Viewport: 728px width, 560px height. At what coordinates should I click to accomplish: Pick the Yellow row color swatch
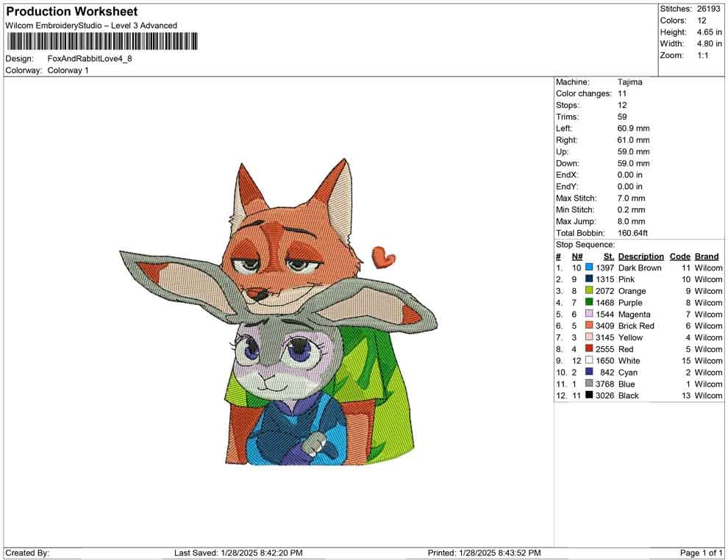tap(589, 337)
